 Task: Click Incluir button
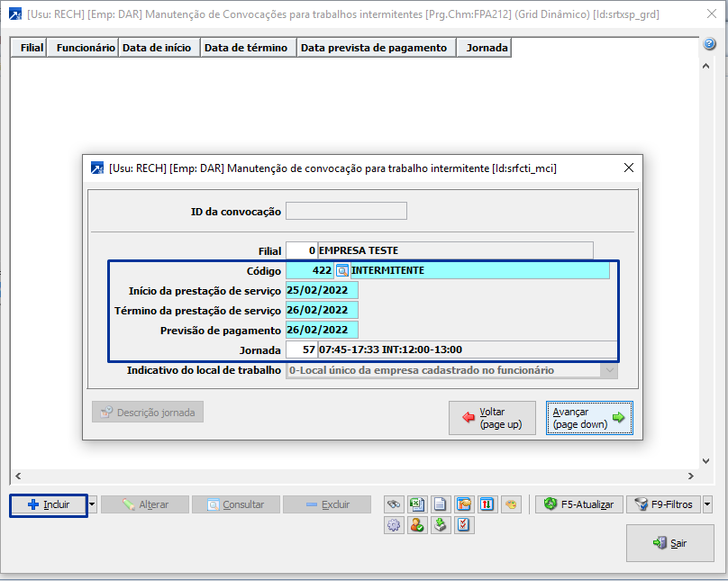click(x=49, y=505)
